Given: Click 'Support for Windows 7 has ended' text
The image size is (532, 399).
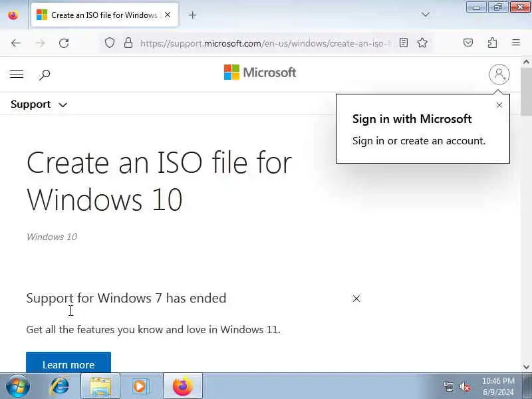Looking at the screenshot, I should tap(126, 298).
